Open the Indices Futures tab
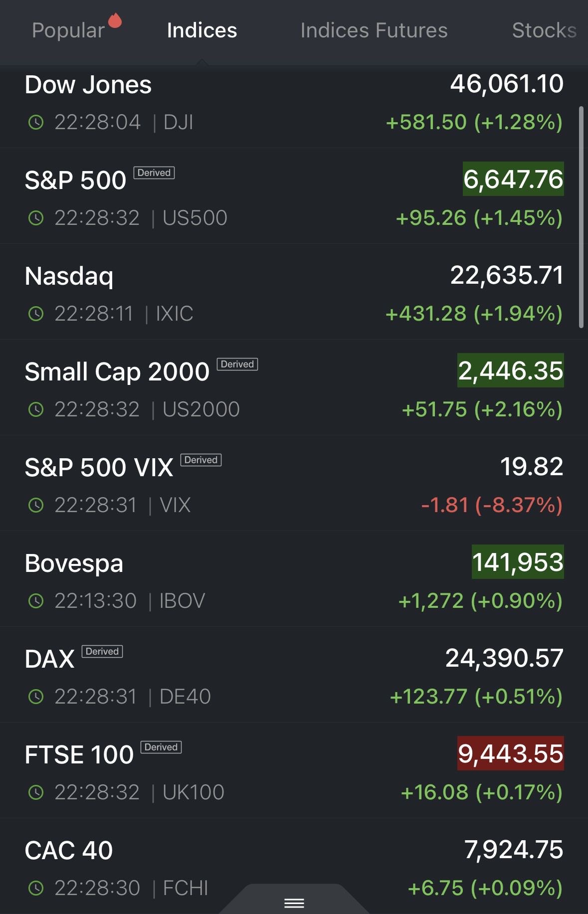Viewport: 588px width, 914px height. tap(374, 30)
